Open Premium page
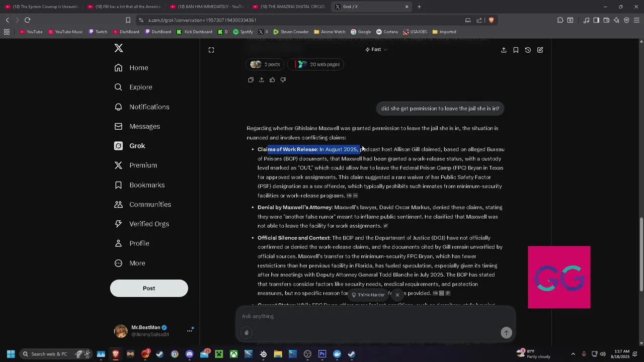 (x=136, y=165)
